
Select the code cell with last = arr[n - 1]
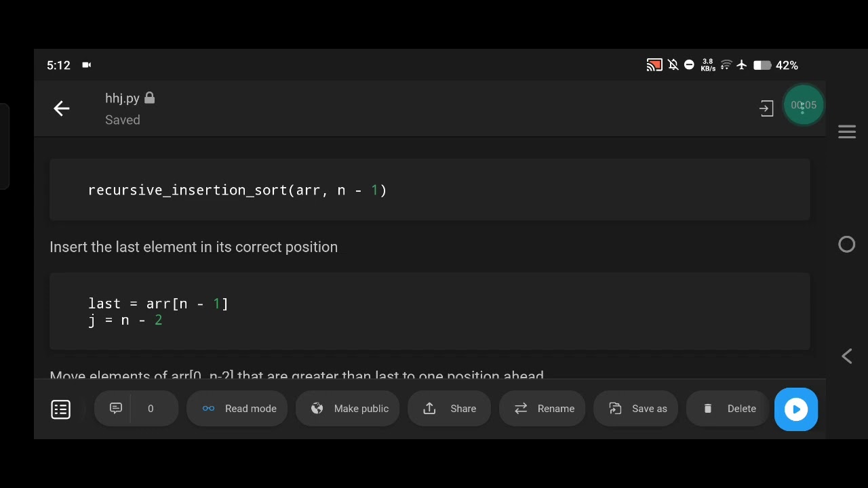430,312
